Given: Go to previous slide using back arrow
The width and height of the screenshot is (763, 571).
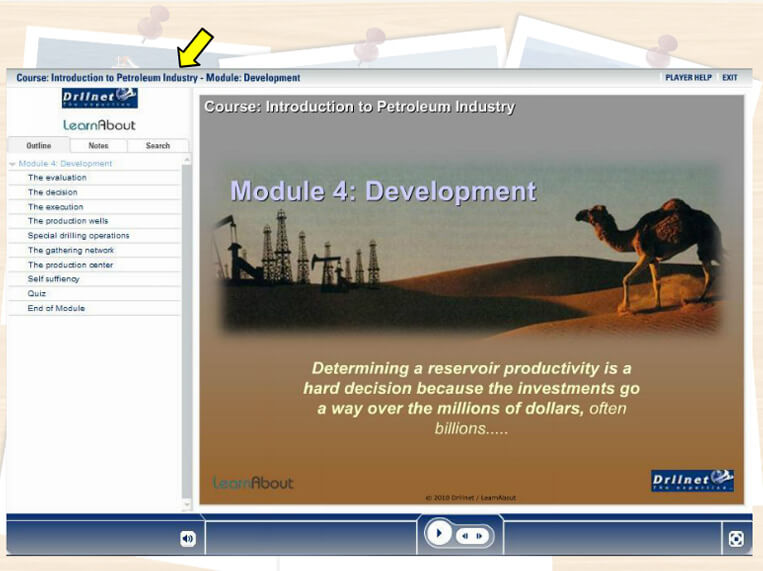Looking at the screenshot, I should point(465,536).
